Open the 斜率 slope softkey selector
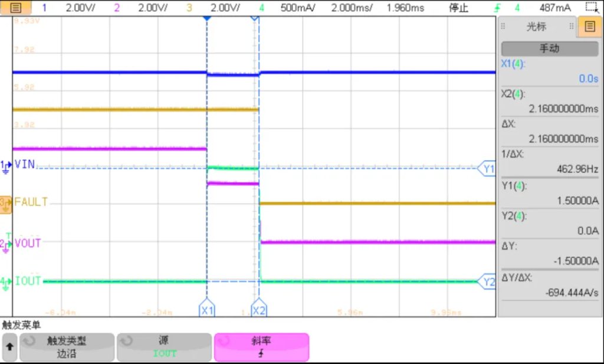This screenshot has width=604, height=364. [x=261, y=347]
